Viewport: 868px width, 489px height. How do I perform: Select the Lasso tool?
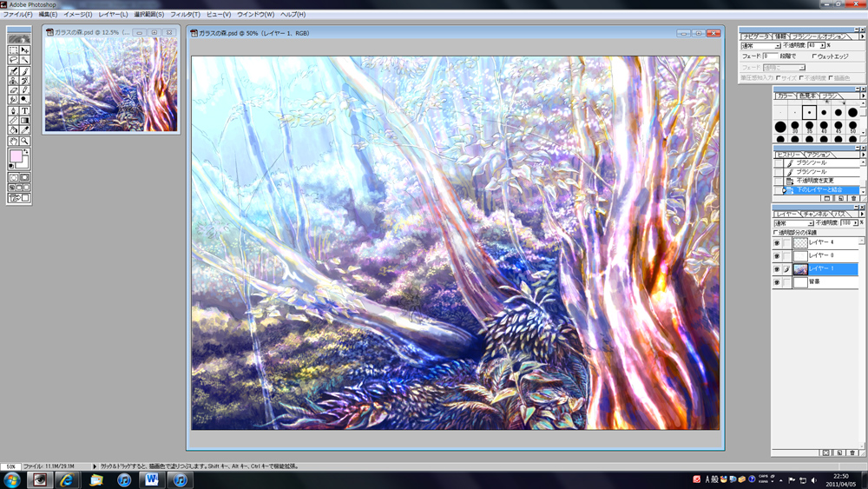pos(13,60)
